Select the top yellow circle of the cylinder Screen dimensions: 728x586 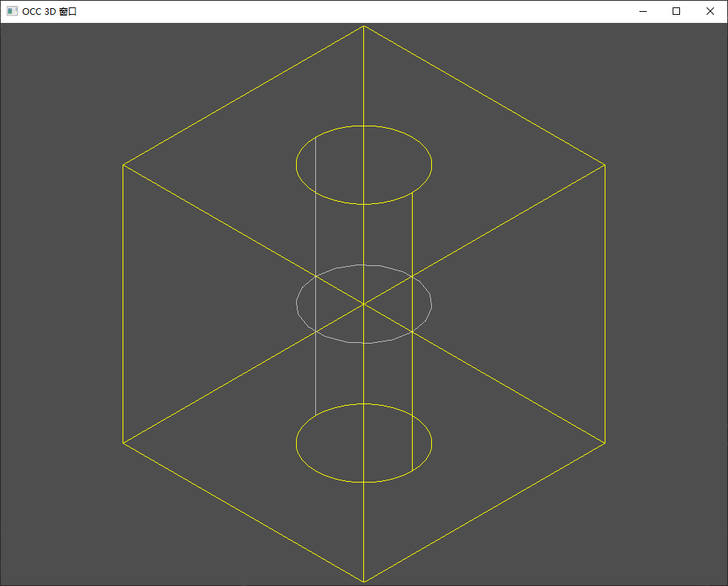coord(364,165)
